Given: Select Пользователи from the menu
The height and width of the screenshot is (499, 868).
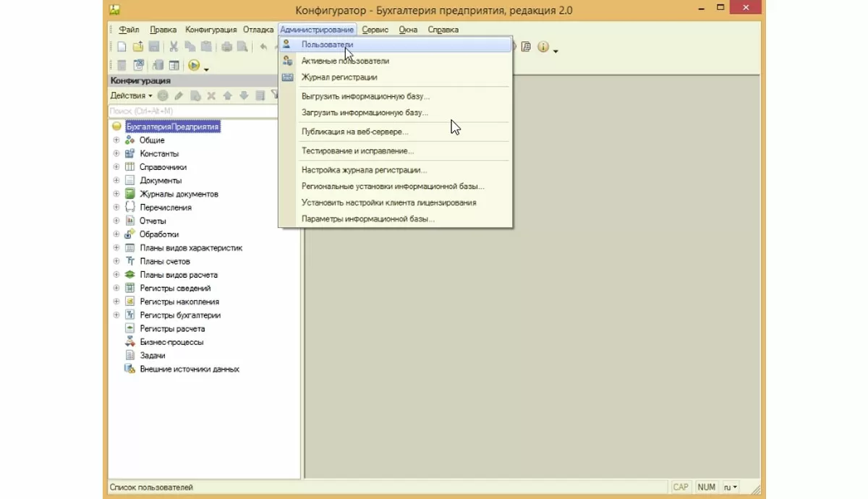Looking at the screenshot, I should click(x=396, y=45).
